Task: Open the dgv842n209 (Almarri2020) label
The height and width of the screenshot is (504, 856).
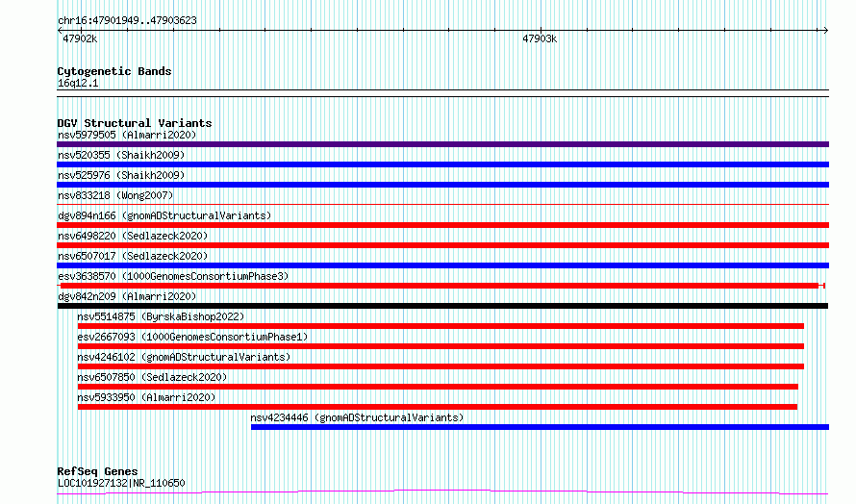Action: click(x=127, y=296)
